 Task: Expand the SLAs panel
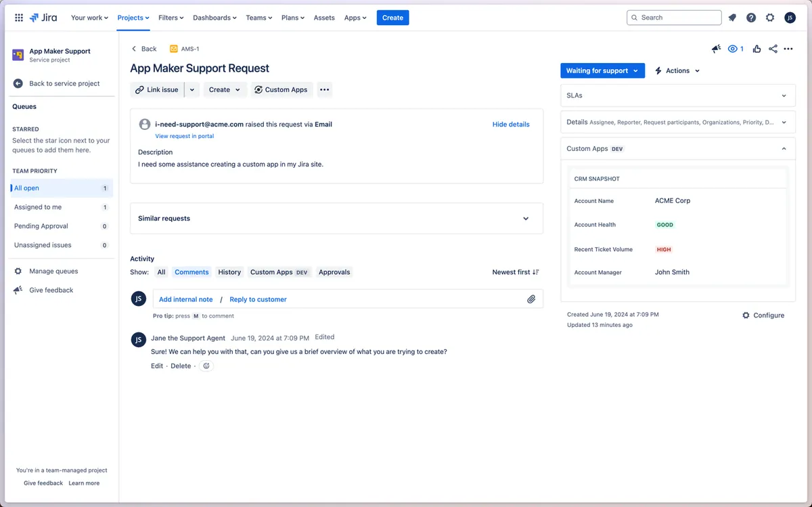(678, 95)
